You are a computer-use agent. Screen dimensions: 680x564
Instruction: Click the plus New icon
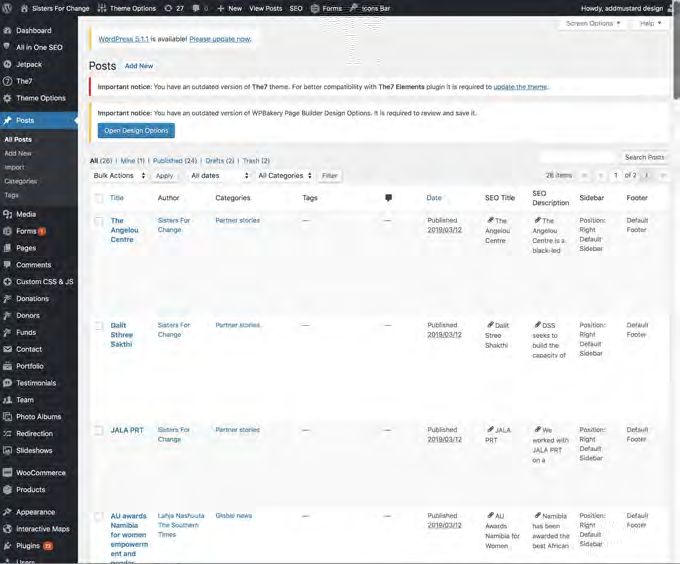point(220,8)
